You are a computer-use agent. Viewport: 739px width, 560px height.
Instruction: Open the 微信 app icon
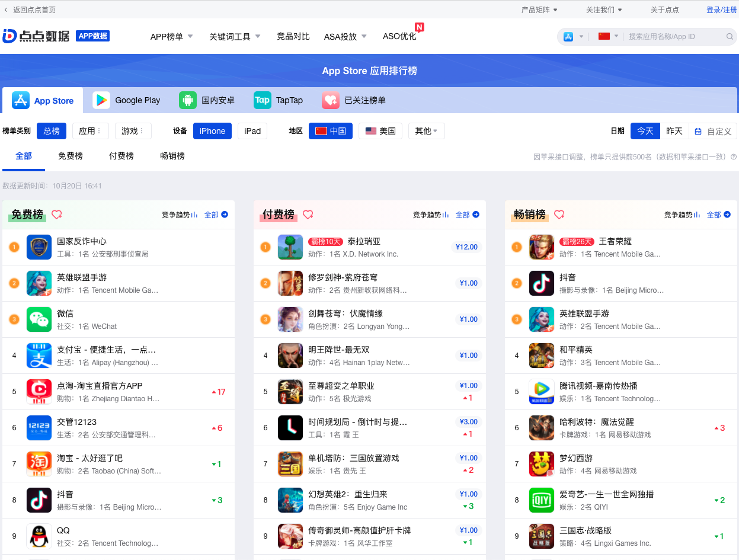pyautogui.click(x=39, y=319)
